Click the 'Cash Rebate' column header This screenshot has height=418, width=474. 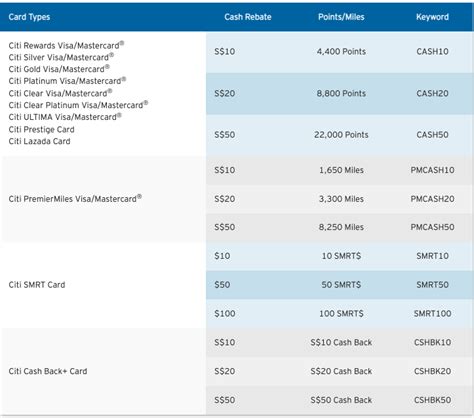coord(248,17)
